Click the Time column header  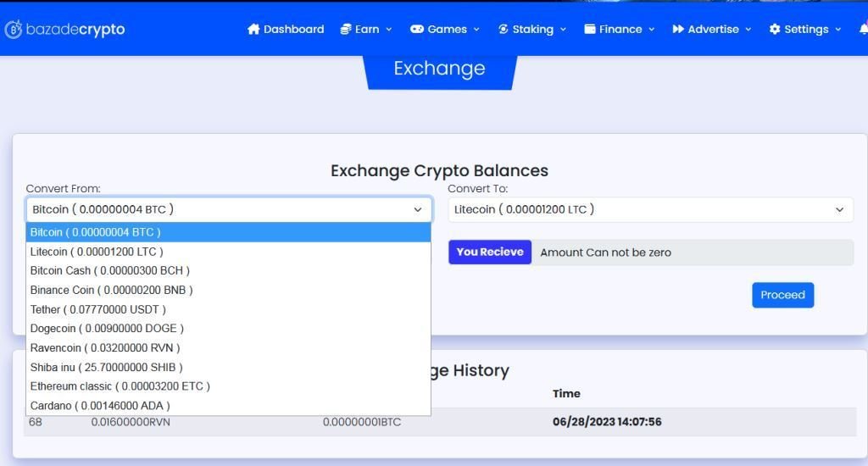coord(566,393)
